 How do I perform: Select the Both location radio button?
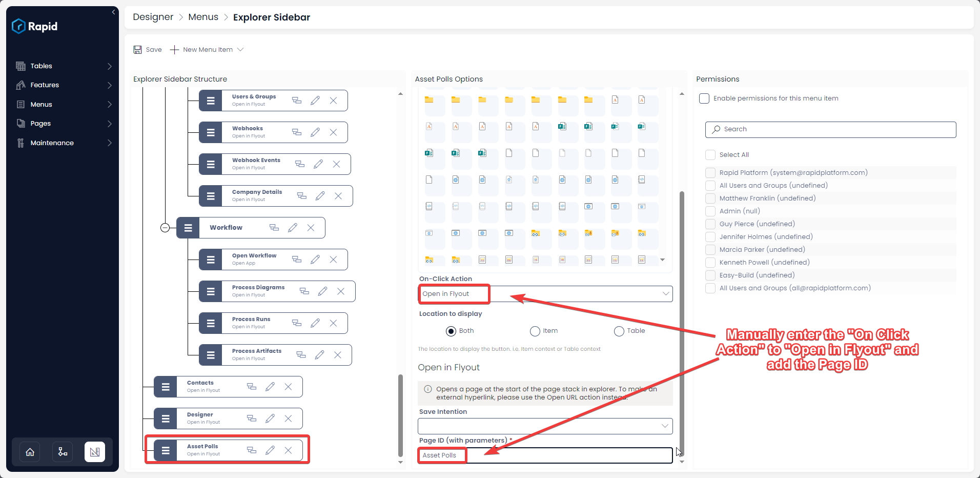451,331
